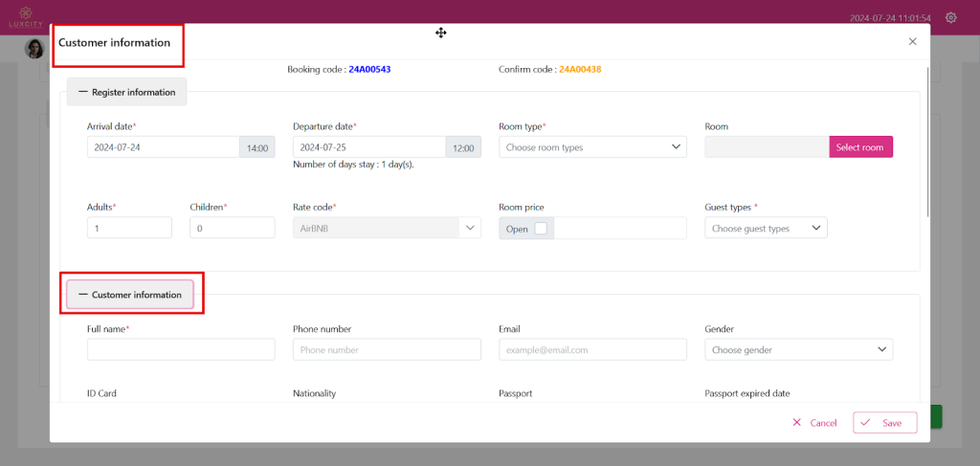Collapse the Customer information section

(x=130, y=295)
